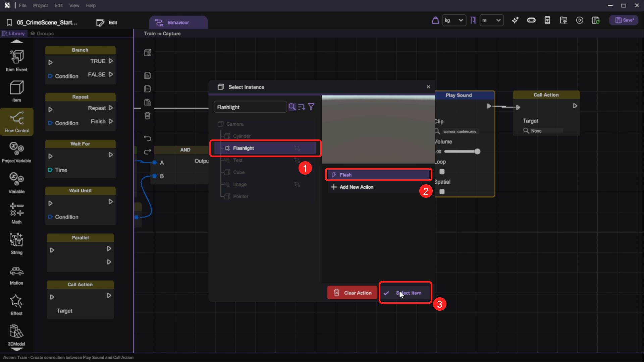The height and width of the screenshot is (362, 644).
Task: Open the kg weight unit dropdown
Action: 454,20
